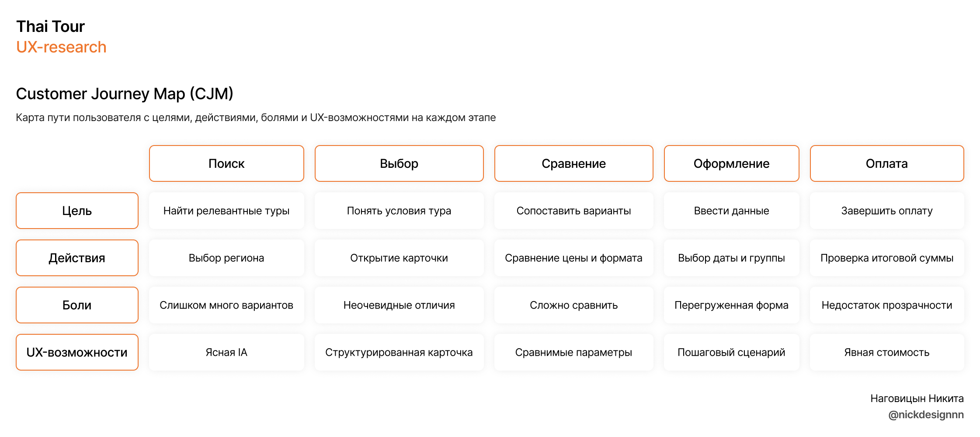The height and width of the screenshot is (437, 980).
Task: Click the Поиск stage header
Action: coord(226,163)
